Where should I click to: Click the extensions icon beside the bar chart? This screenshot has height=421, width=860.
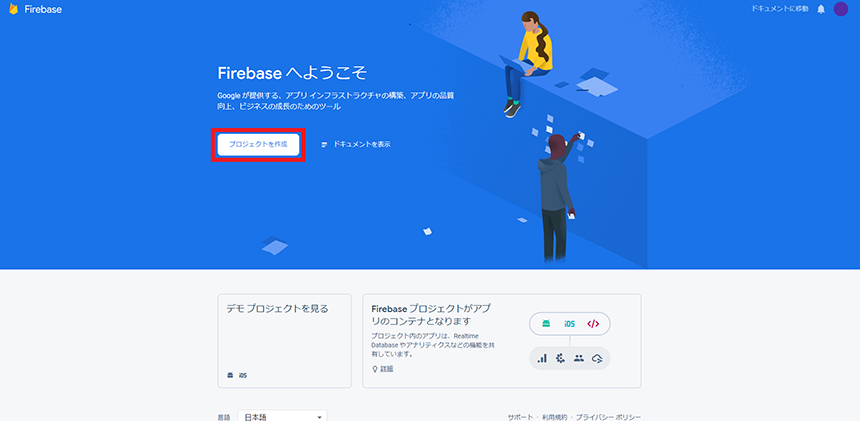click(x=560, y=358)
